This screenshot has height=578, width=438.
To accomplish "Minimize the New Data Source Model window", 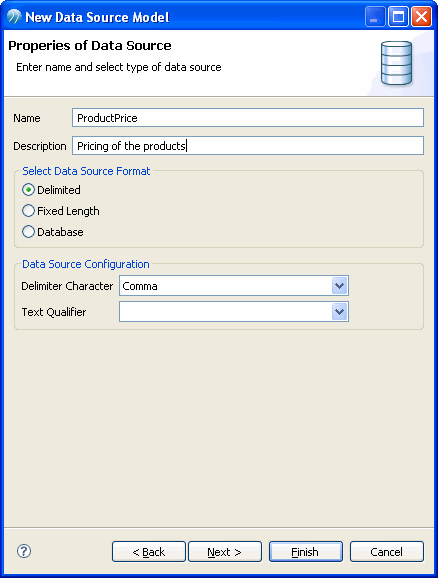I will [375, 17].
